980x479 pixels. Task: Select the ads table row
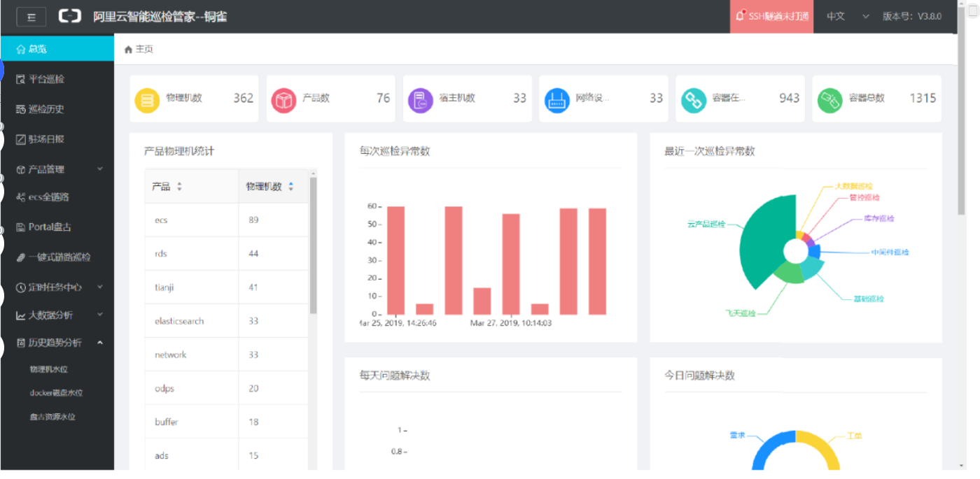(x=227, y=455)
